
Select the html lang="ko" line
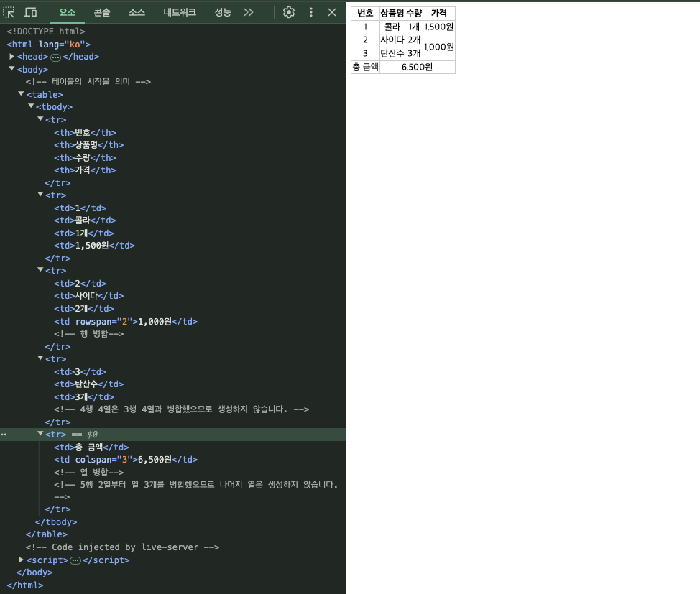(x=49, y=45)
